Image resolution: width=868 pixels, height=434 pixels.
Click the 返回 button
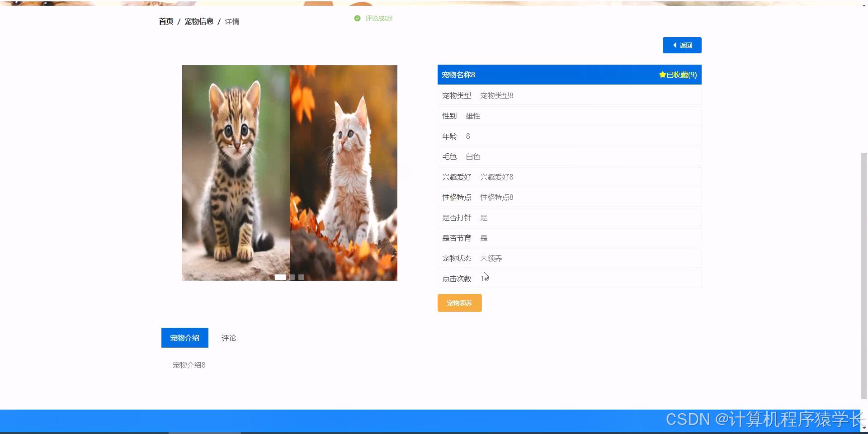point(682,45)
